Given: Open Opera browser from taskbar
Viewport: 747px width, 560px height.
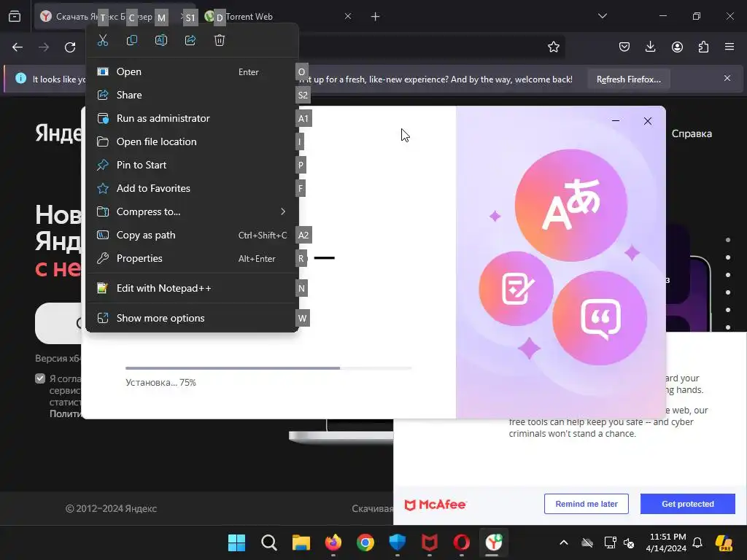Looking at the screenshot, I should (x=461, y=542).
